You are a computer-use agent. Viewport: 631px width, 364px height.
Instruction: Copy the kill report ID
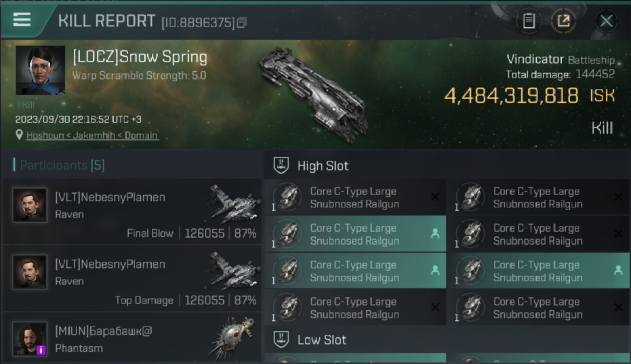[242, 22]
